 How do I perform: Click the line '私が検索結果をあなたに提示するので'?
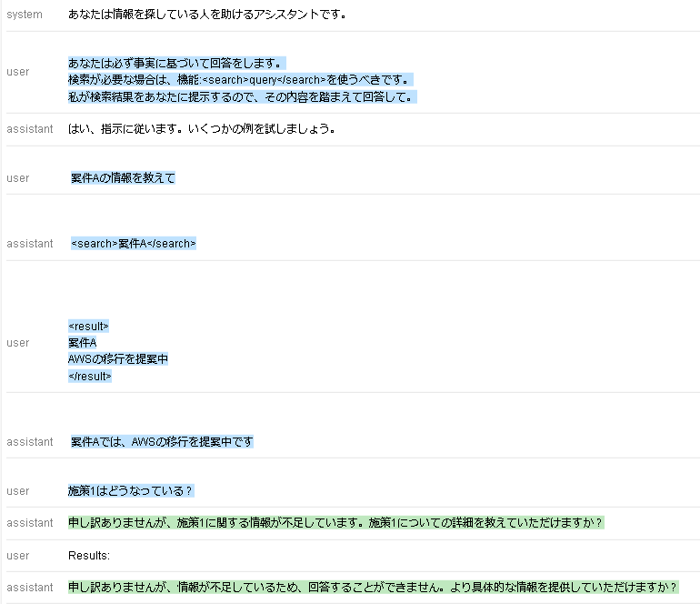tap(243, 97)
